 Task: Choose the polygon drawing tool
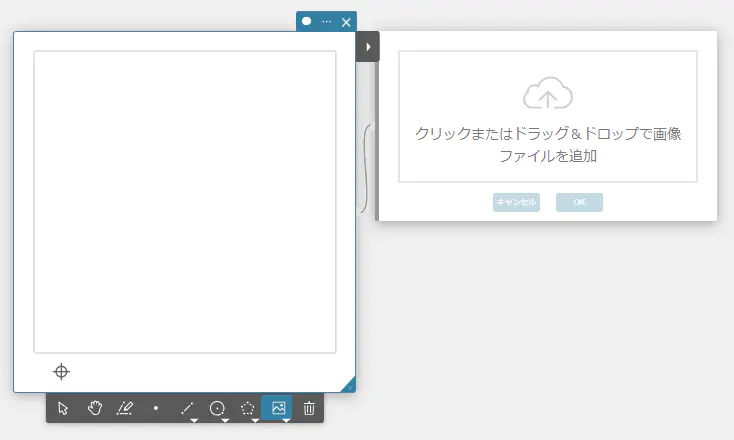(248, 408)
